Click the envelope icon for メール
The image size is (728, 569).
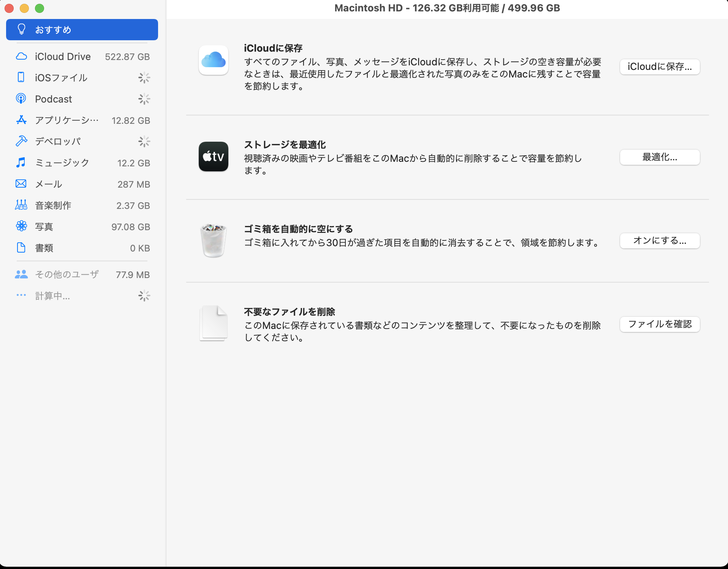(21, 184)
